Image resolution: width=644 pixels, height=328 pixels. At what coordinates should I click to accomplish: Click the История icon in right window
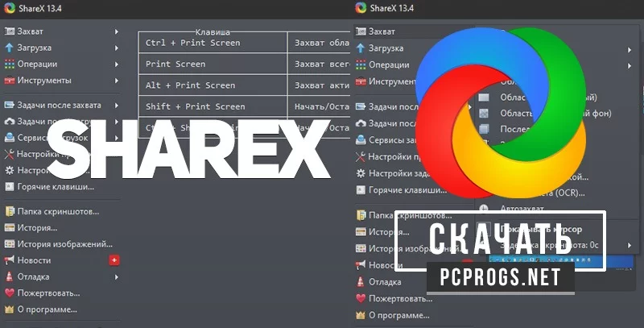[x=361, y=232]
